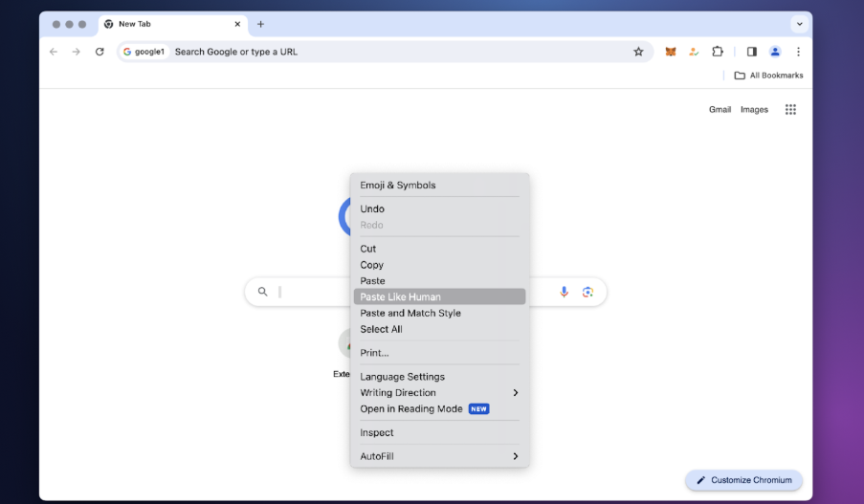Expand the Writing Direction submenu
This screenshot has height=504, width=864.
[x=439, y=393]
